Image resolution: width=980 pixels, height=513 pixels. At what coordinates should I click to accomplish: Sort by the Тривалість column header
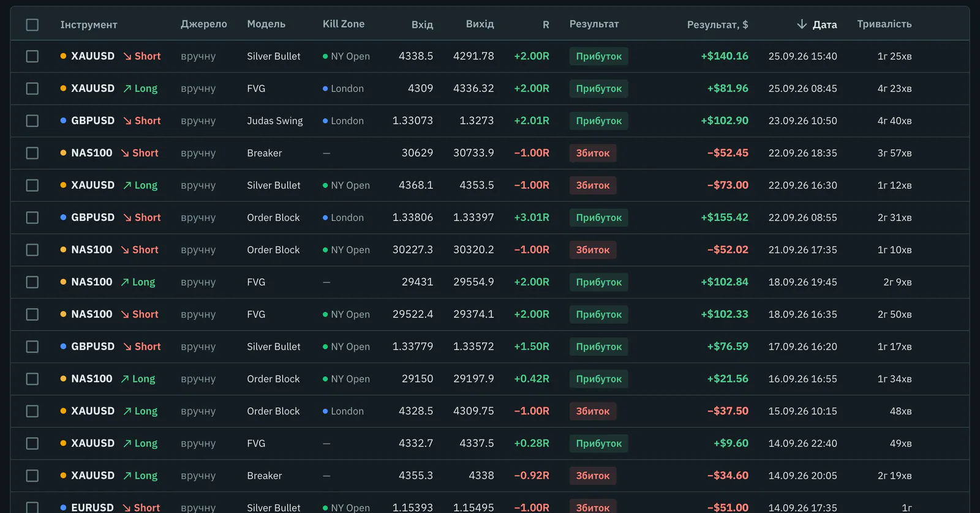(884, 24)
